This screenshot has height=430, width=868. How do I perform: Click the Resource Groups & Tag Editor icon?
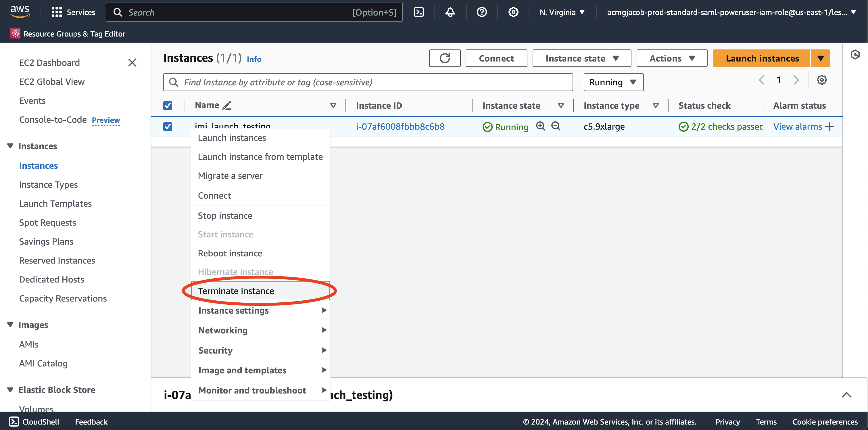(15, 34)
